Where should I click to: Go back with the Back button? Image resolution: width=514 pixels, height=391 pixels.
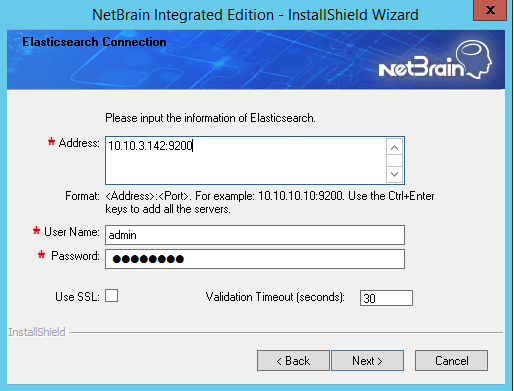point(293,360)
